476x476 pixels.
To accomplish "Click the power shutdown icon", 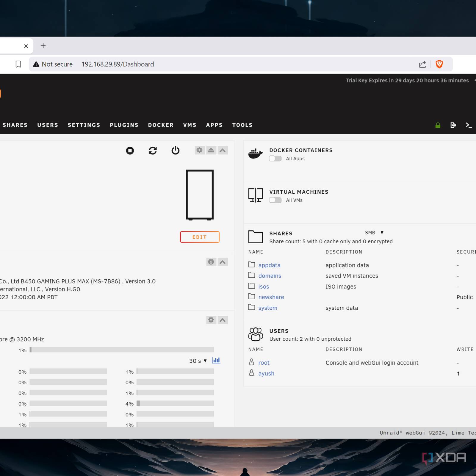I will pos(176,151).
